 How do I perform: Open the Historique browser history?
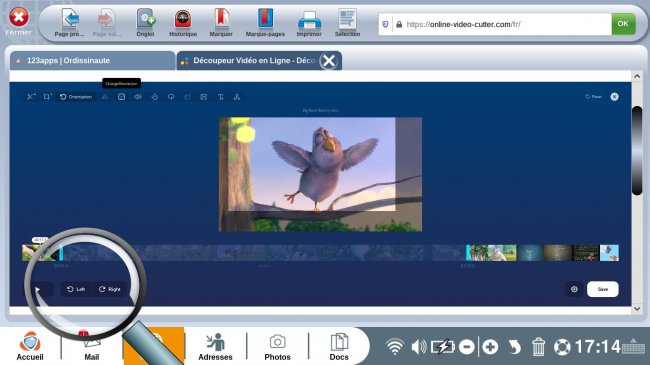(x=183, y=24)
